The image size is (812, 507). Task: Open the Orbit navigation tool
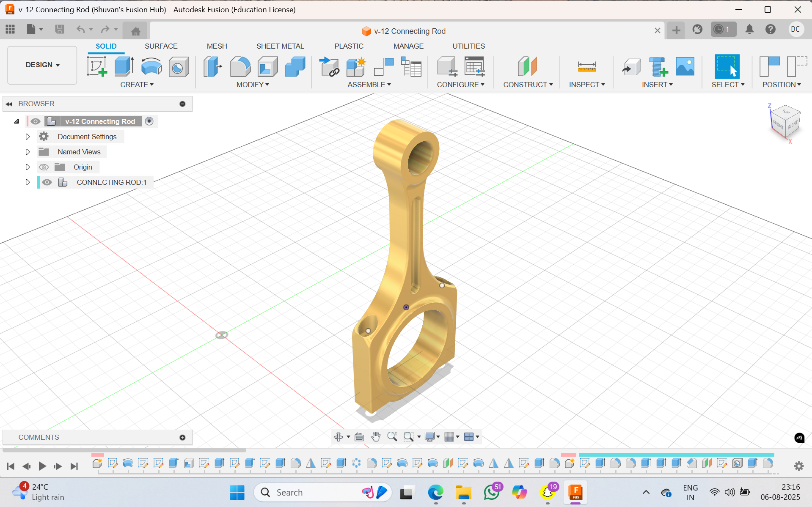(x=339, y=437)
